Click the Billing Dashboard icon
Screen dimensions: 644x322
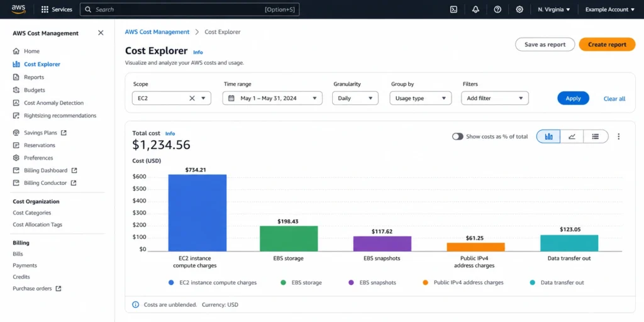[16, 170]
